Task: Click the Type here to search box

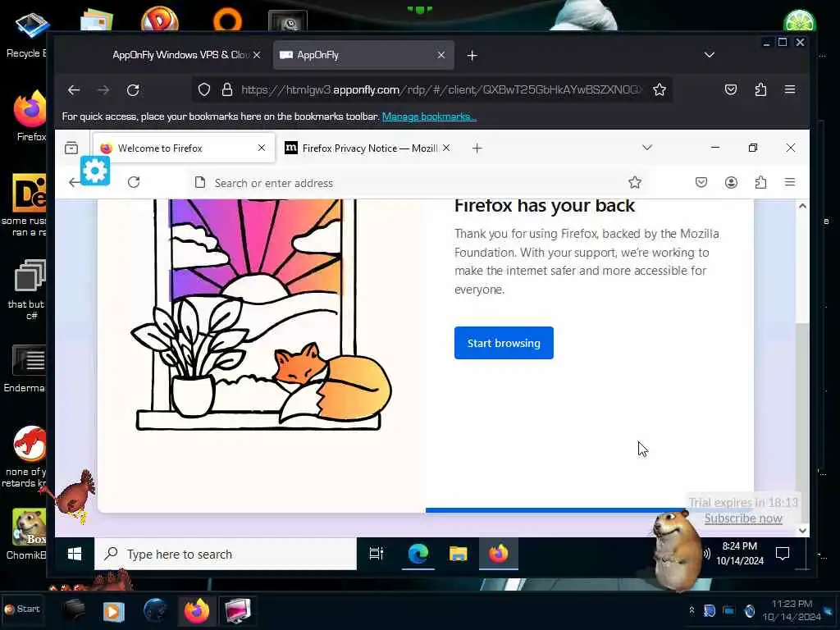Action: (x=226, y=554)
